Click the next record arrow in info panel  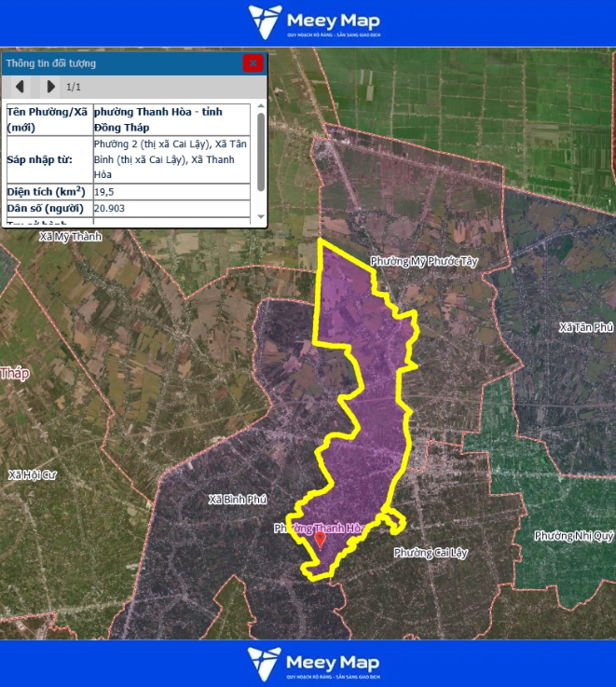click(x=50, y=87)
